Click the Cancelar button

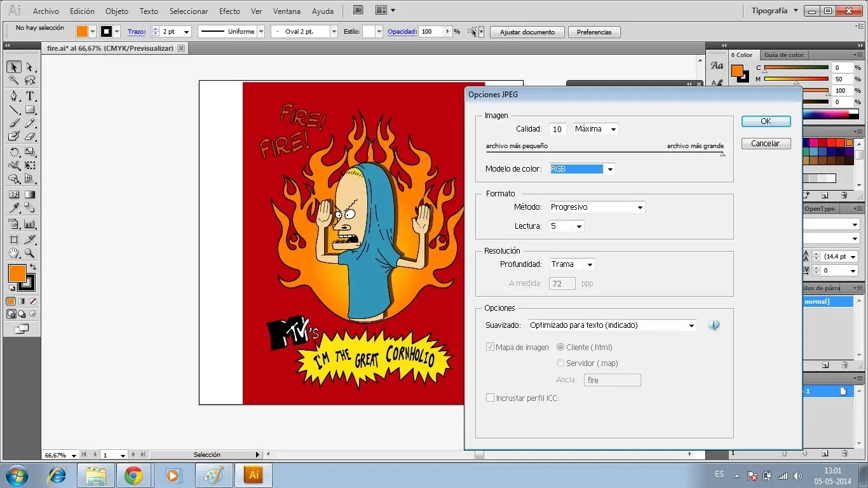[766, 144]
